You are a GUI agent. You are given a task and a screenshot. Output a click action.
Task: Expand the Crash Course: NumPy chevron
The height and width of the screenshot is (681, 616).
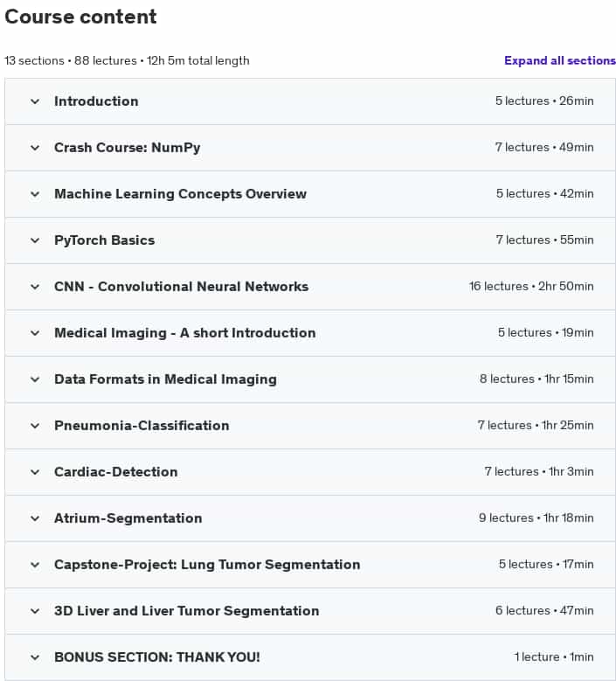pyautogui.click(x=35, y=148)
